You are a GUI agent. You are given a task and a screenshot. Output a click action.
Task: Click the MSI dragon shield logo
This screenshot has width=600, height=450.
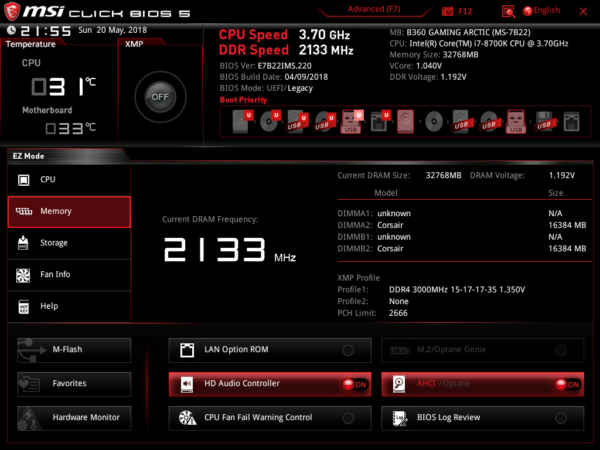(12, 11)
